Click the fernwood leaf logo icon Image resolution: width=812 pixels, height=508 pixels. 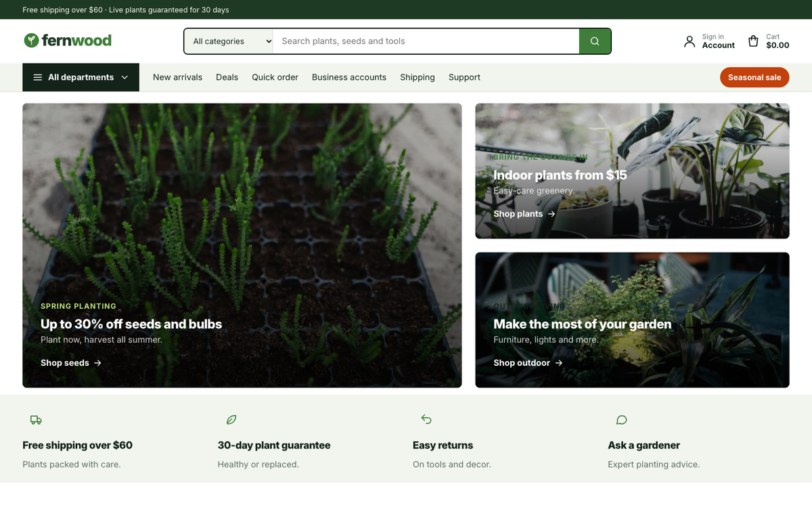click(x=31, y=41)
